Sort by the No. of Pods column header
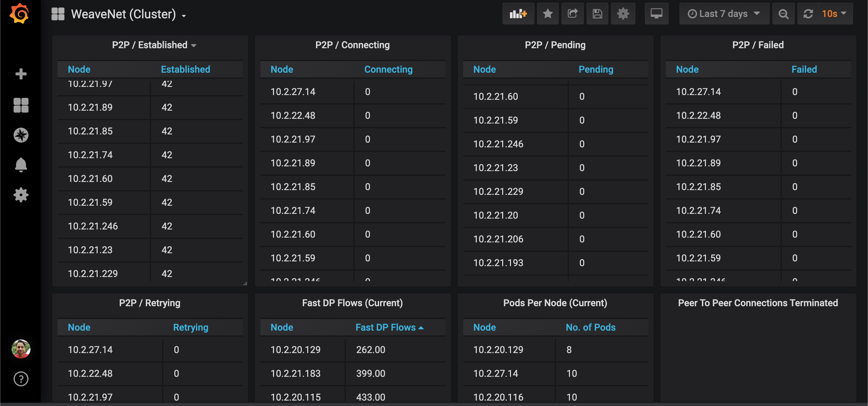This screenshot has height=406, width=868. (x=590, y=327)
